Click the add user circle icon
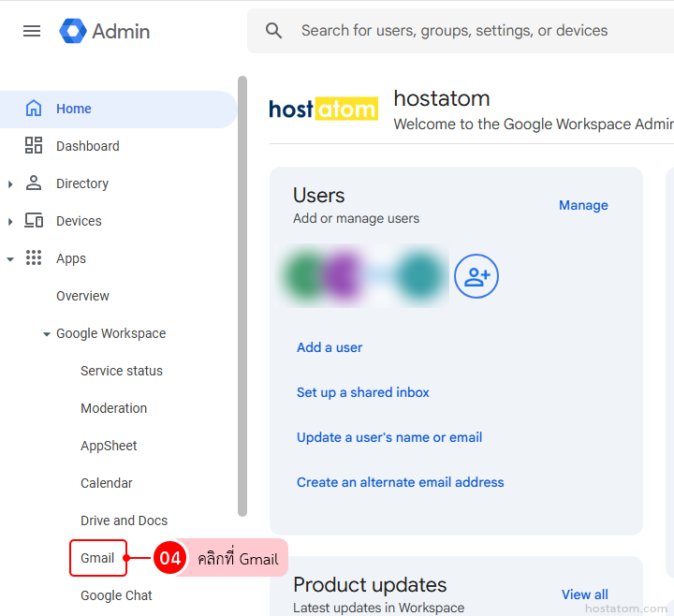This screenshot has width=674, height=616. coord(476,276)
